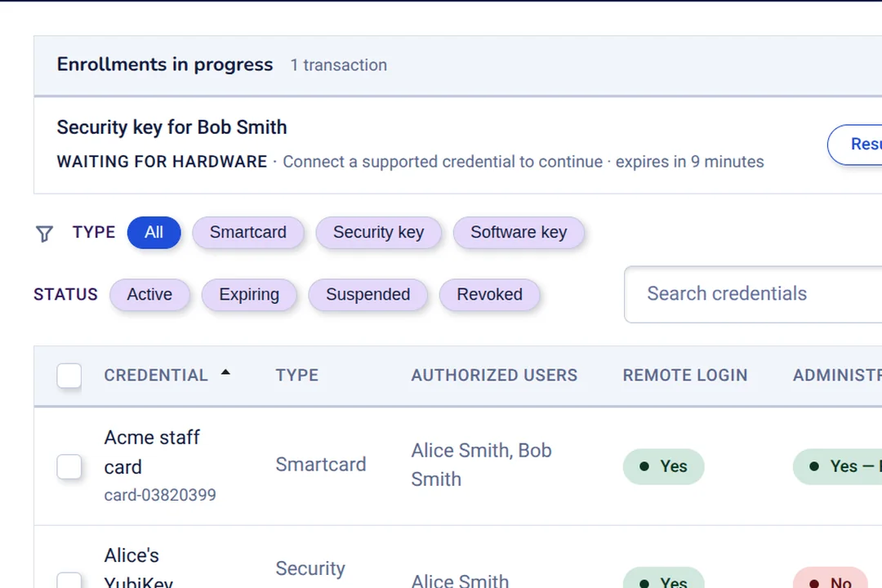Click the 1 transaction count label
This screenshot has width=882, height=588.
(339, 65)
